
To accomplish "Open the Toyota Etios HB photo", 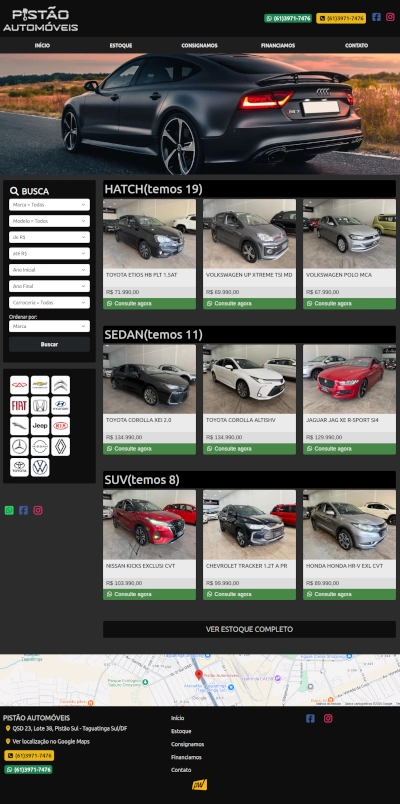I will (149, 234).
